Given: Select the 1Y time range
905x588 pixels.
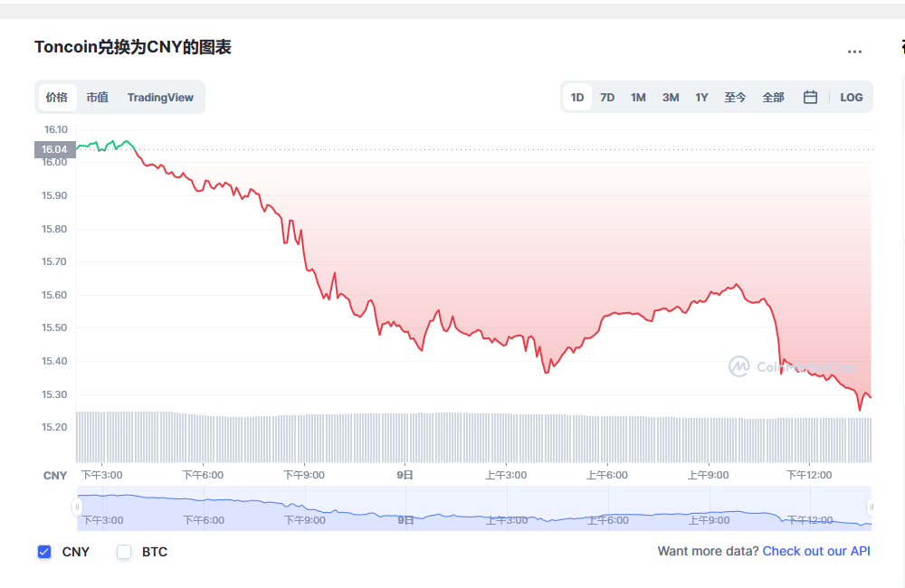Looking at the screenshot, I should click(701, 97).
